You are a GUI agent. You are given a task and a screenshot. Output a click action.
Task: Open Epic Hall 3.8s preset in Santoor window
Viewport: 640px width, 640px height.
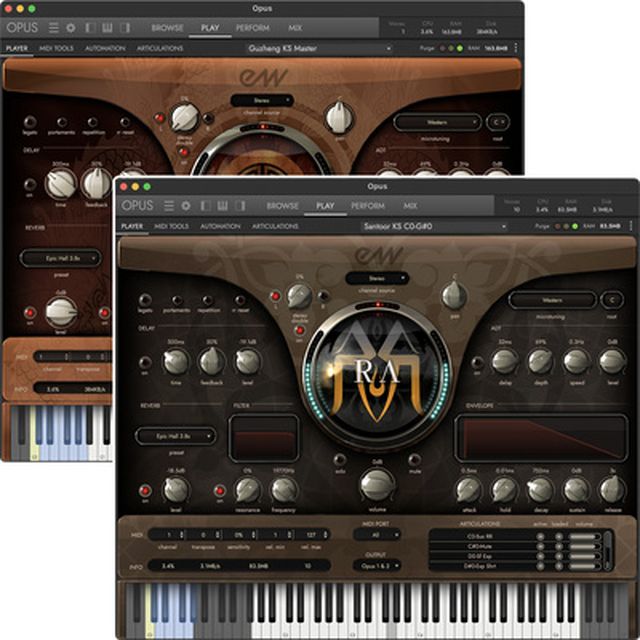point(176,436)
